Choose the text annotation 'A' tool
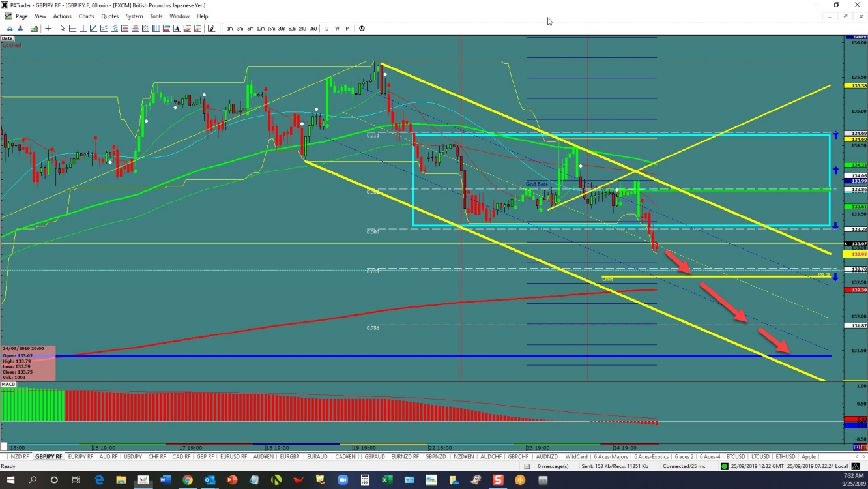868x489 pixels. (177, 29)
